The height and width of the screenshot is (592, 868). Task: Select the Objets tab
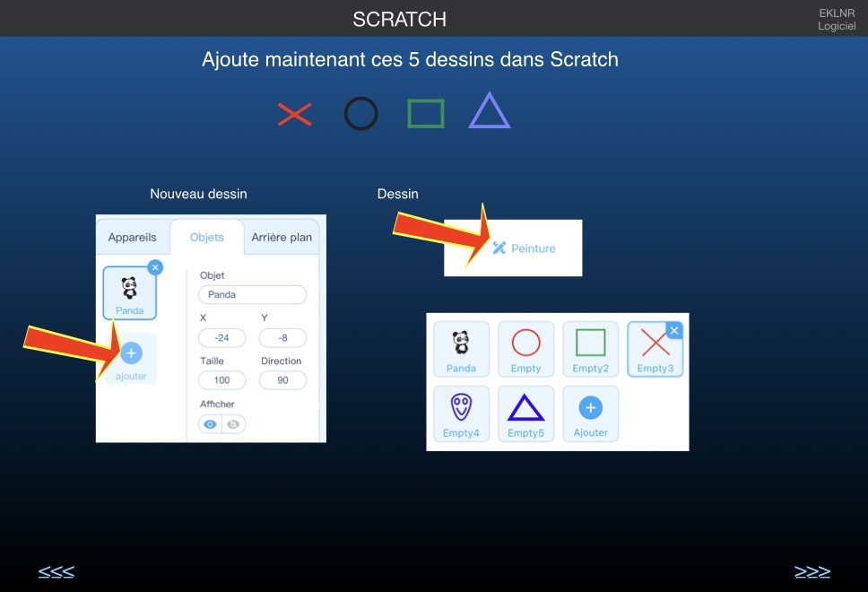[206, 237]
